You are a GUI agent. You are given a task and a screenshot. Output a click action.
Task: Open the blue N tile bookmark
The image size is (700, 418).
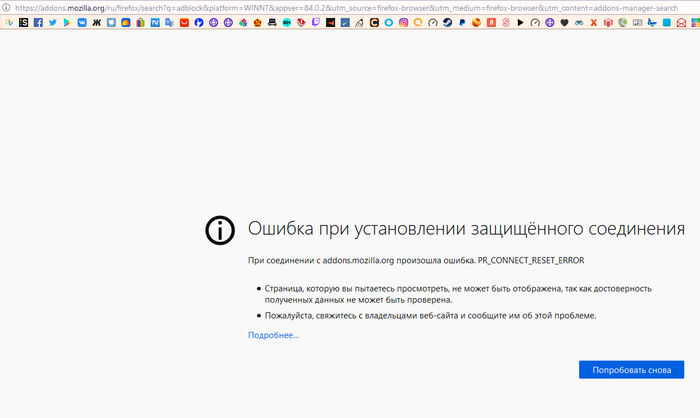[155, 22]
